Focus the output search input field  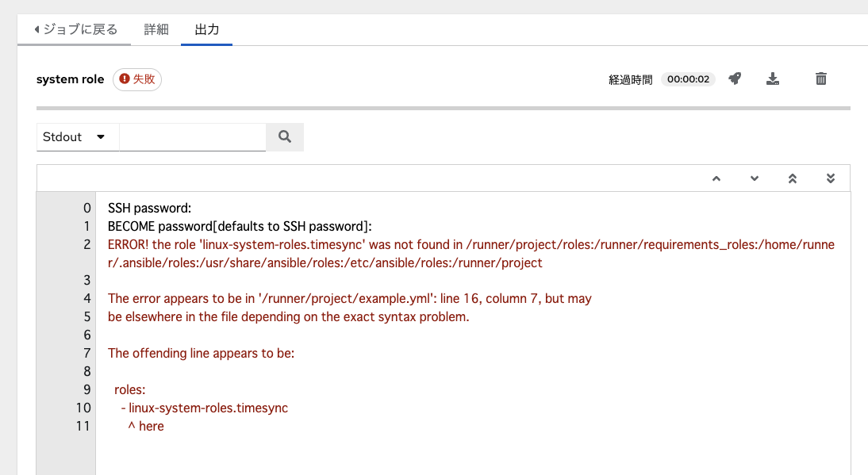(x=193, y=136)
